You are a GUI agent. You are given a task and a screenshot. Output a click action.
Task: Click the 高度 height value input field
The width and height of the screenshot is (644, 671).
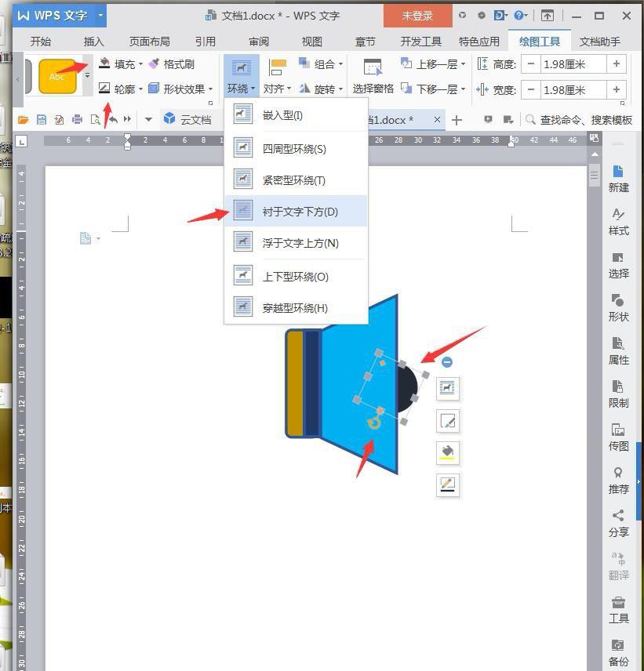click(x=574, y=64)
